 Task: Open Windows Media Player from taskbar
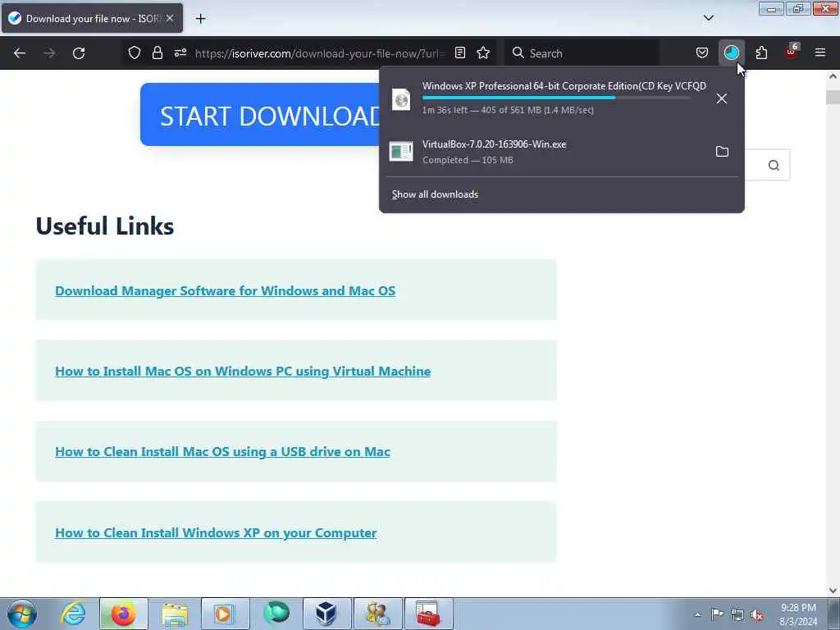(x=225, y=614)
